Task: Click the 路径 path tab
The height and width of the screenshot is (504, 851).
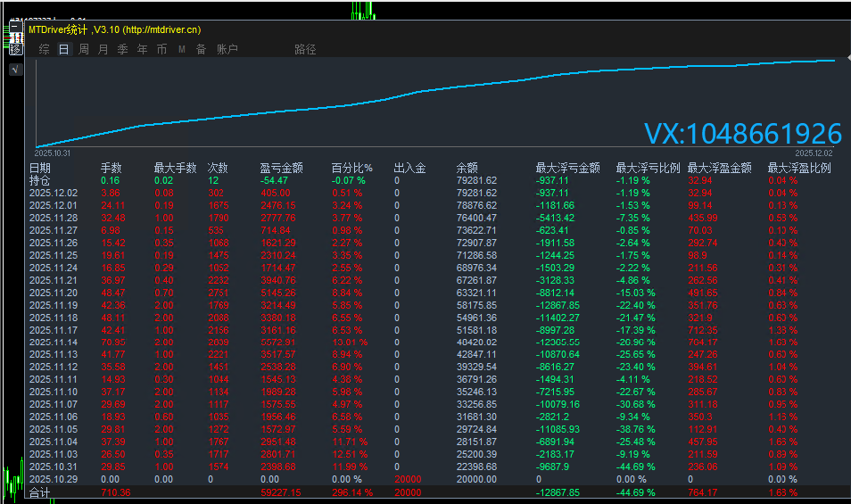Action: click(305, 49)
